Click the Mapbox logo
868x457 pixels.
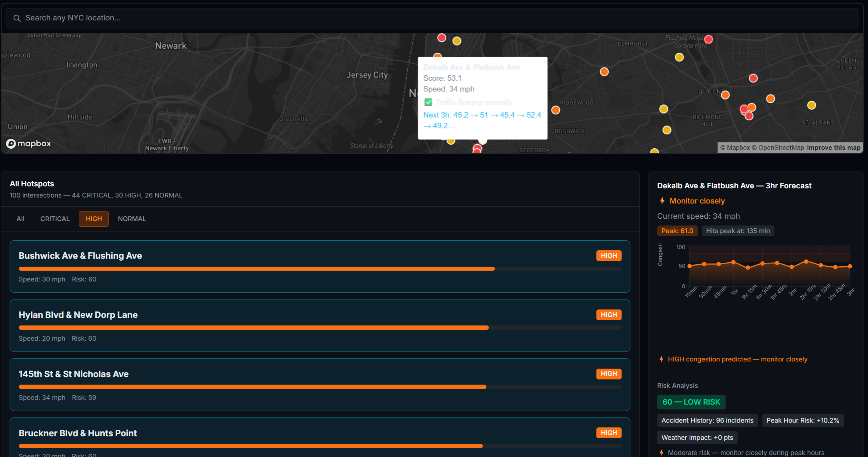[x=28, y=144]
